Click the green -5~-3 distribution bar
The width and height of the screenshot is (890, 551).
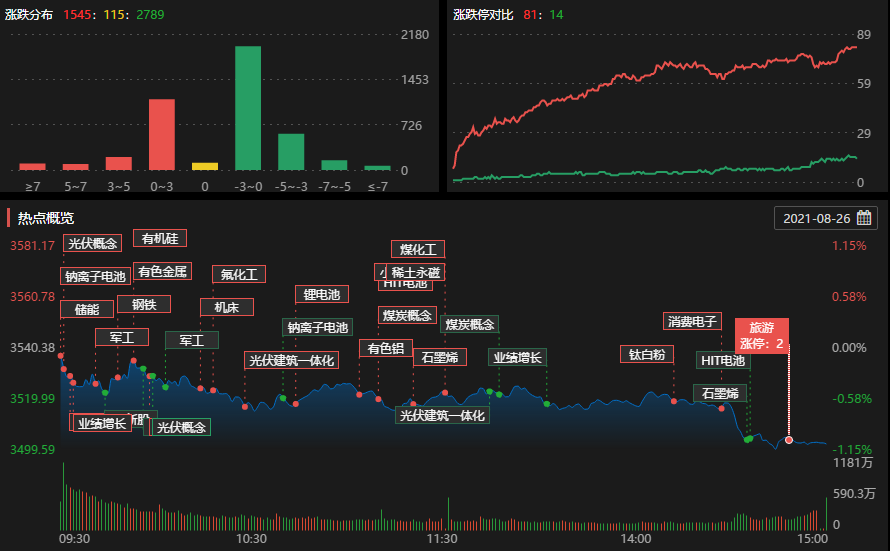tap(291, 151)
